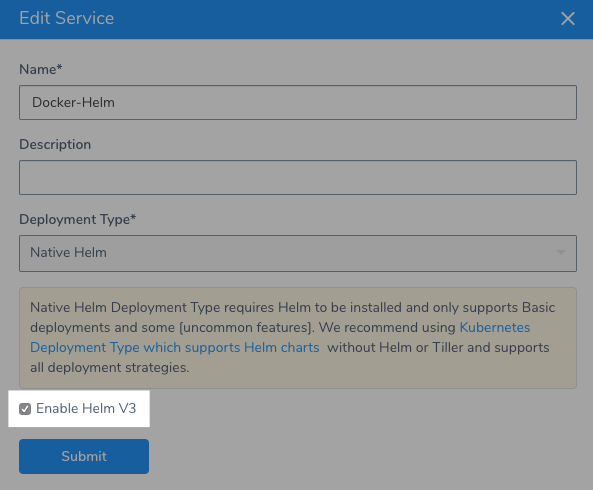
Task: Open the Deployment Type dropdown
Action: pos(298,253)
